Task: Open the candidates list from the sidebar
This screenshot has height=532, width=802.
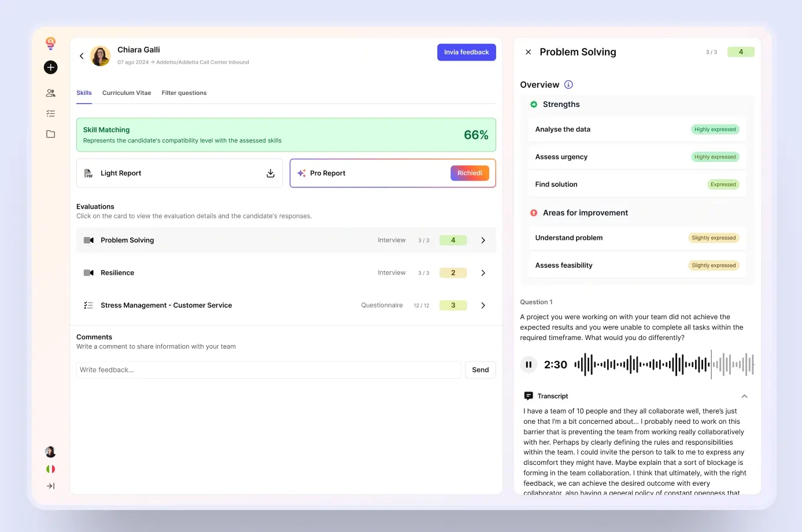Action: click(x=50, y=93)
